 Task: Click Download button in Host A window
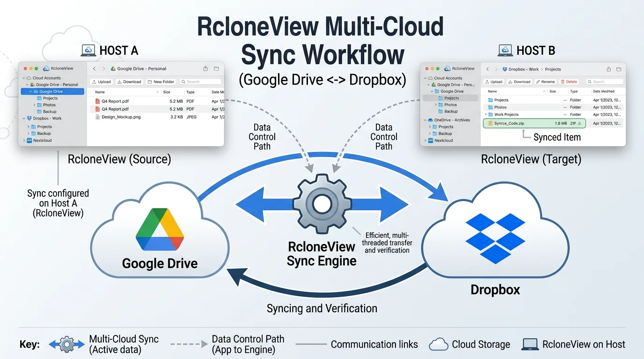pos(129,82)
